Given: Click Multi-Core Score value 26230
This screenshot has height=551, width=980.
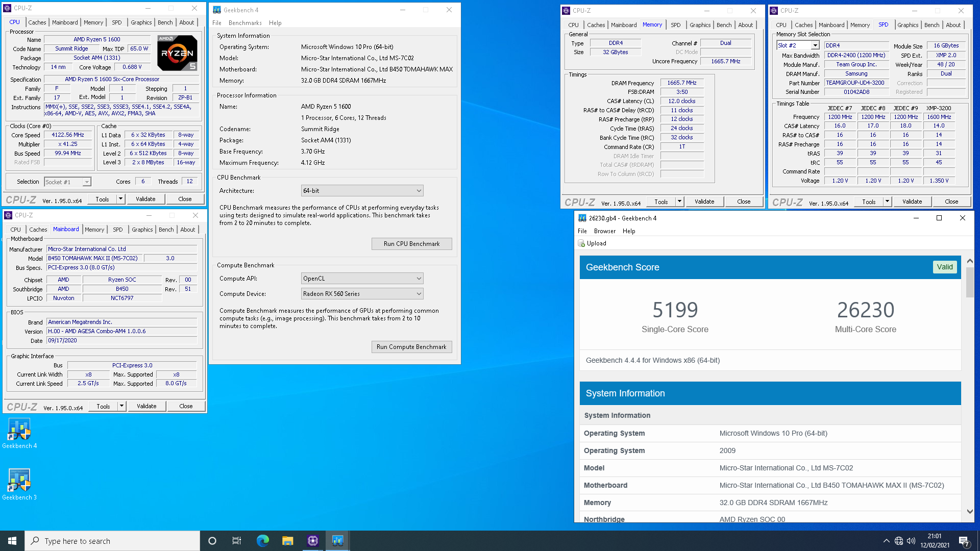Looking at the screenshot, I should pyautogui.click(x=866, y=310).
